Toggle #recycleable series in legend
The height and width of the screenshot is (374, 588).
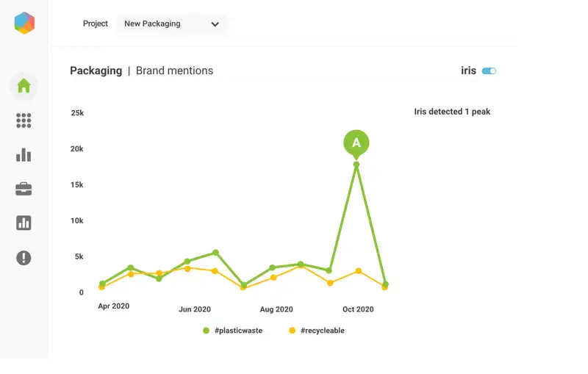click(x=322, y=331)
